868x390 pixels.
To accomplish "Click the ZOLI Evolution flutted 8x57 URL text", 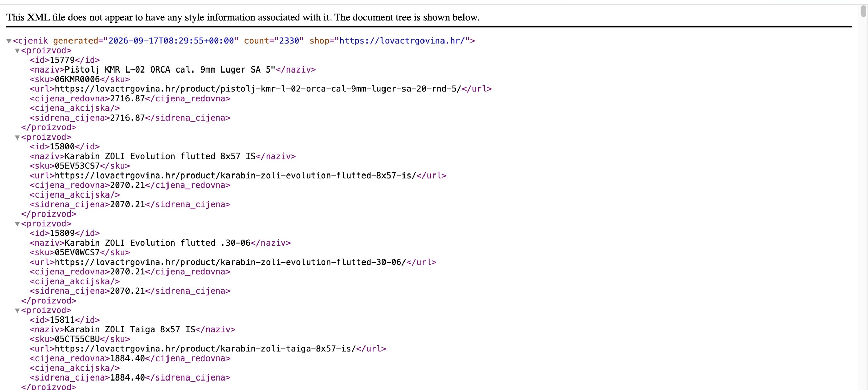I will pos(235,176).
